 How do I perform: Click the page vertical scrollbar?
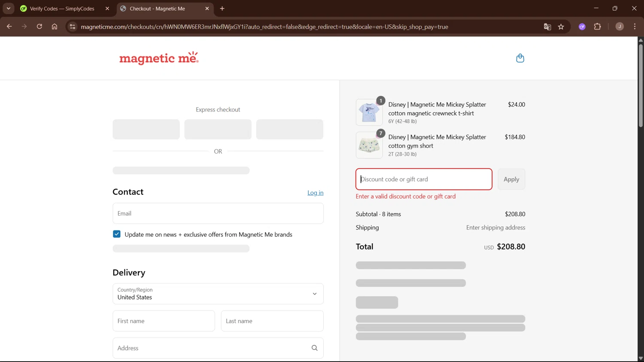pyautogui.click(x=641, y=86)
